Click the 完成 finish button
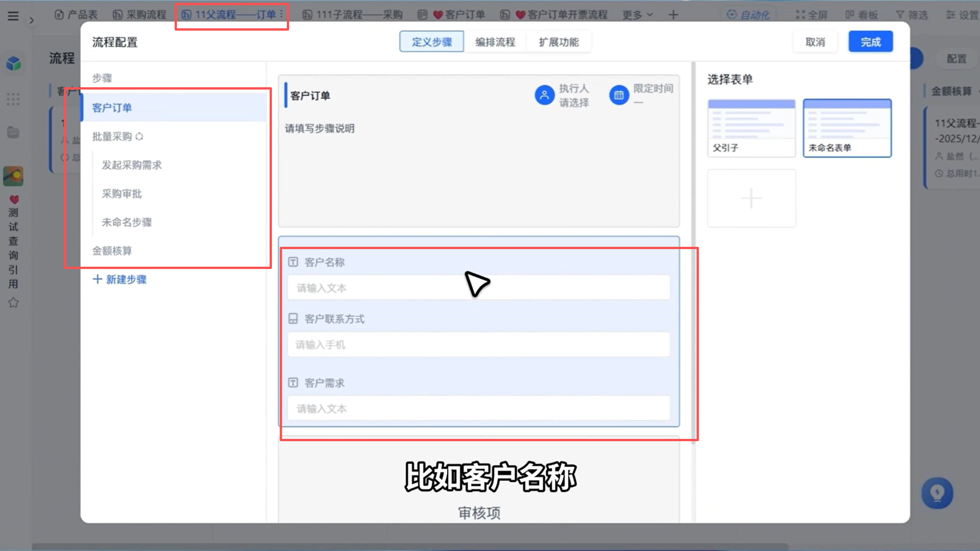Image resolution: width=980 pixels, height=551 pixels. 871,42
